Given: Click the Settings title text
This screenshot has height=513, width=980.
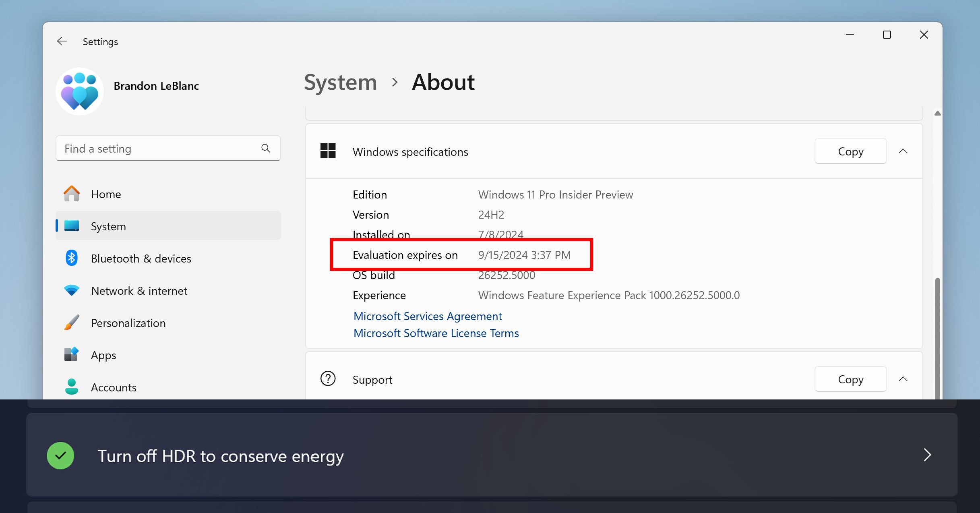Looking at the screenshot, I should (x=100, y=41).
